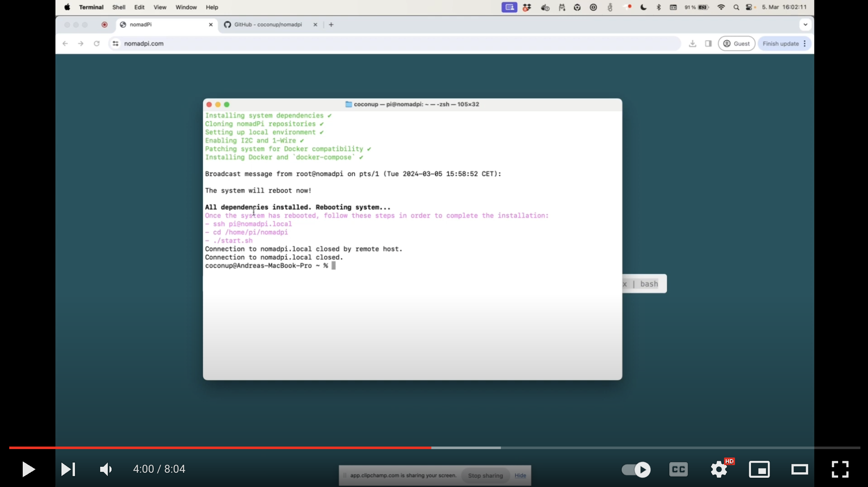
Task: Switch to theater mode
Action: (799, 469)
